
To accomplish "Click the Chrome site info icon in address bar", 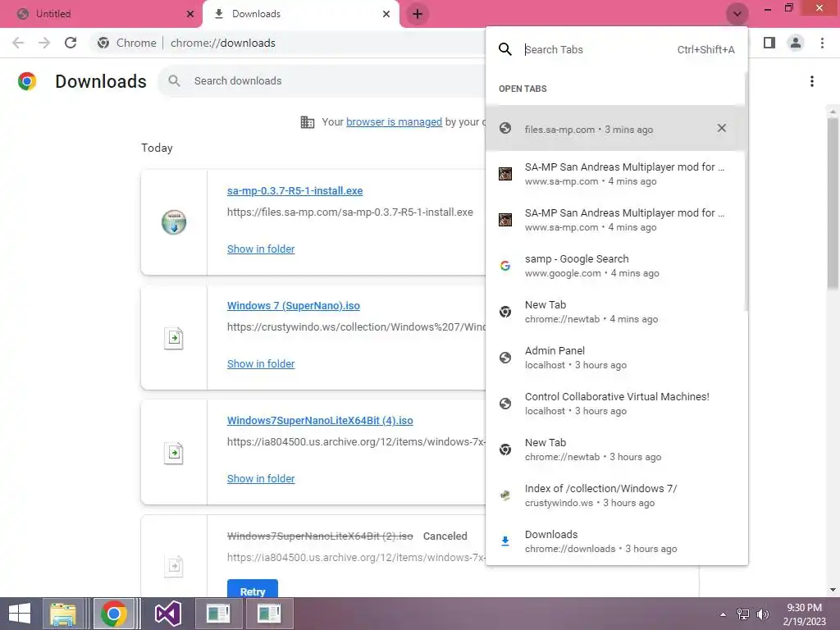I will (x=103, y=43).
